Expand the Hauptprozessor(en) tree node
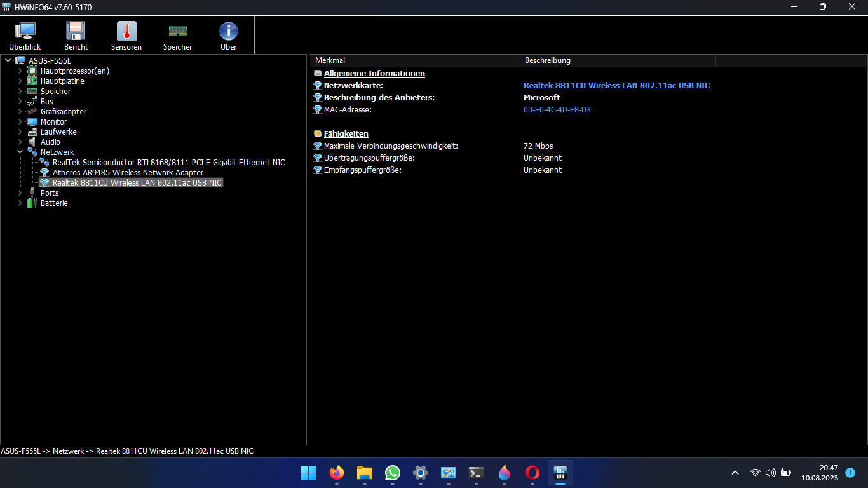 click(x=20, y=71)
